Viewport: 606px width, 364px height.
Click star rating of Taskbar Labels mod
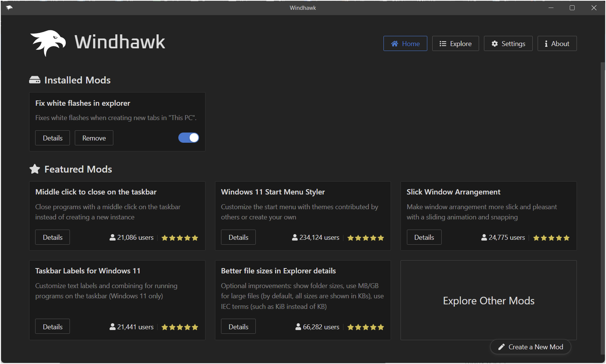tap(180, 327)
